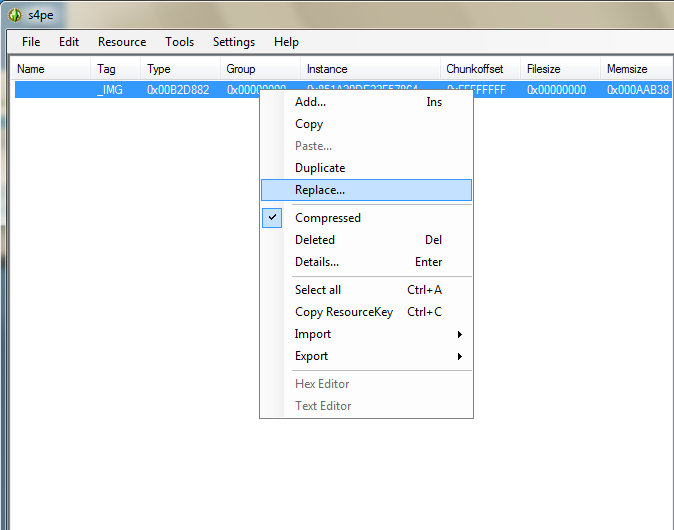This screenshot has height=530, width=674.
Task: Select the _IMG resource row
Action: (x=110, y=90)
